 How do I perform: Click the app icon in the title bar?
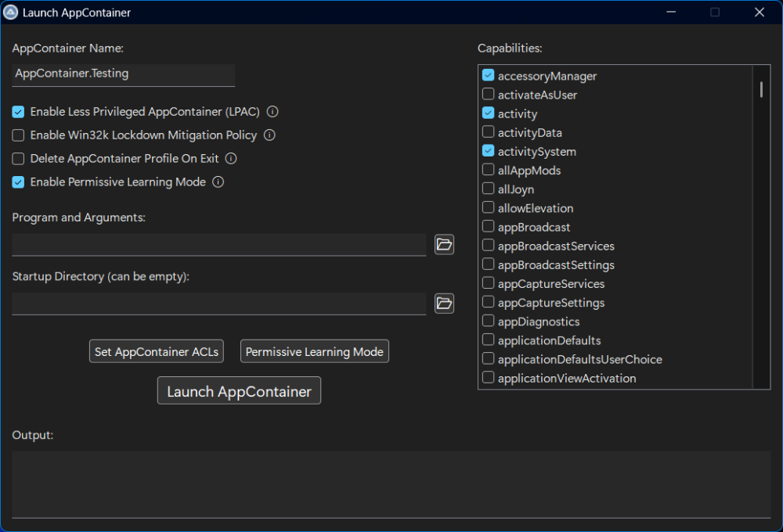click(x=11, y=13)
